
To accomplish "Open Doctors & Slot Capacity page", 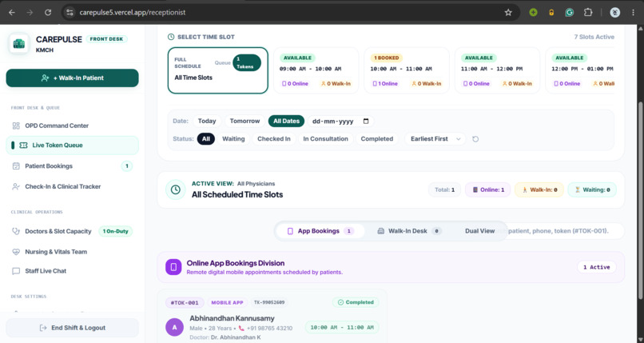I will (72, 231).
